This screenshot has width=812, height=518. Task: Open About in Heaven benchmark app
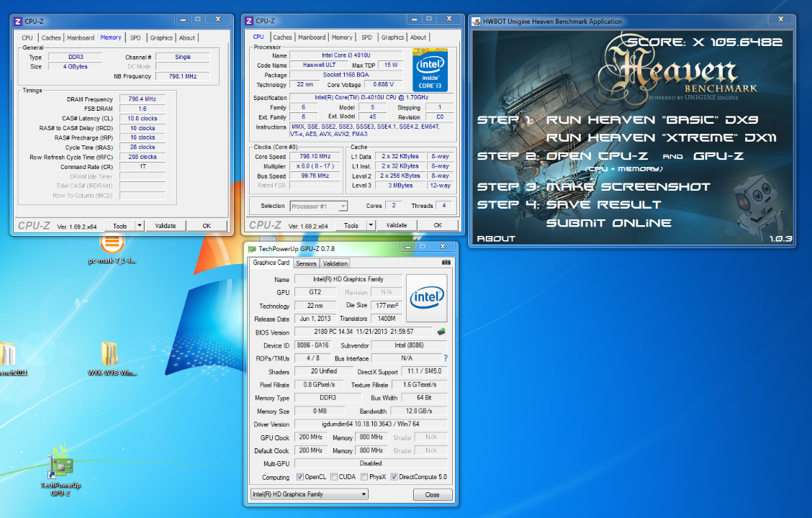[x=496, y=239]
